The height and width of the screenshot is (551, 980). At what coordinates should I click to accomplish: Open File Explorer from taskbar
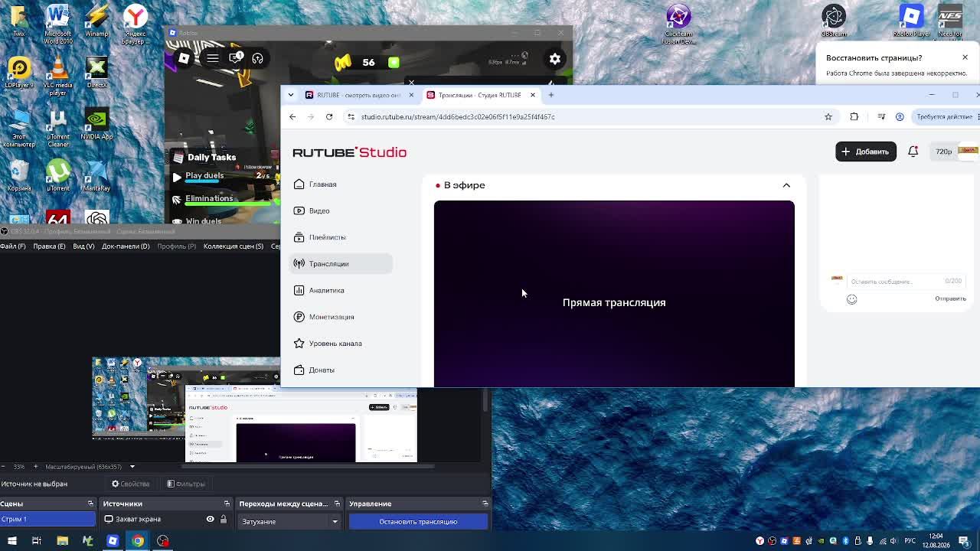[62, 541]
